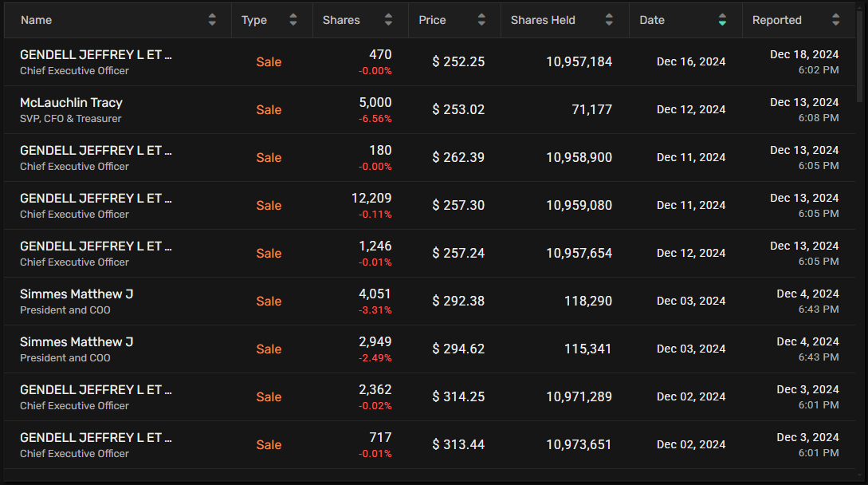This screenshot has width=868, height=485.
Task: Select shares held value 10,958,900
Action: tap(579, 157)
